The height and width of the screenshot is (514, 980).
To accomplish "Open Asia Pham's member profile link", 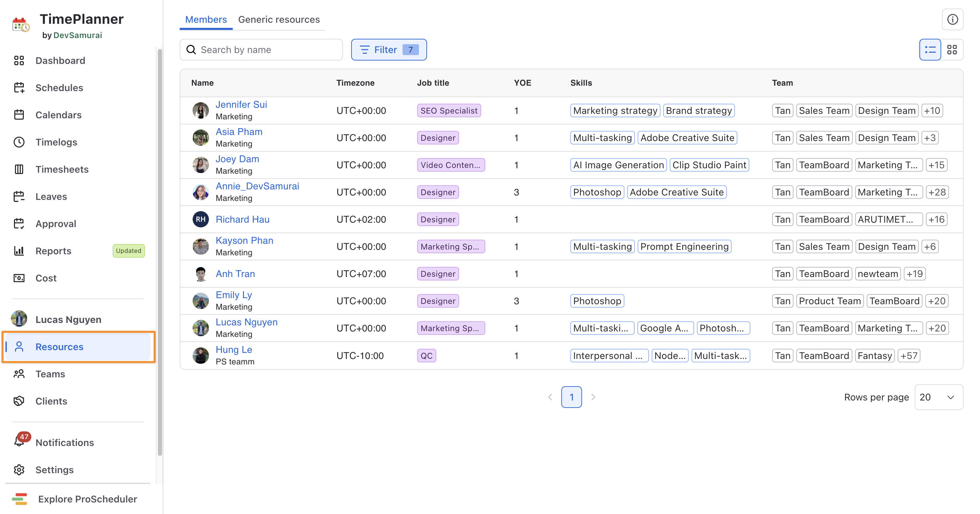I will 239,132.
